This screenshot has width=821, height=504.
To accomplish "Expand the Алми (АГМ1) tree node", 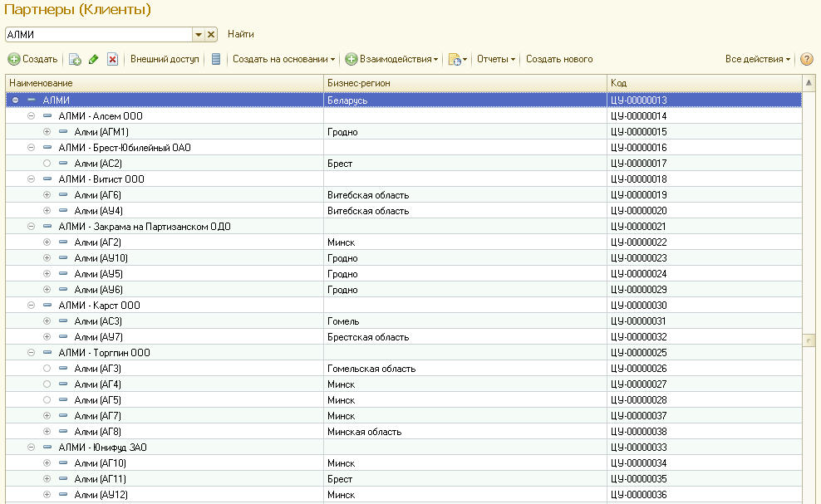I will click(47, 132).
